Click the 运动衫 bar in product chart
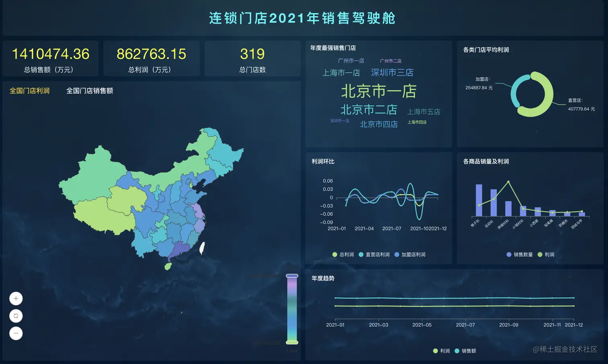The image size is (608, 364). pyautogui.click(x=493, y=202)
